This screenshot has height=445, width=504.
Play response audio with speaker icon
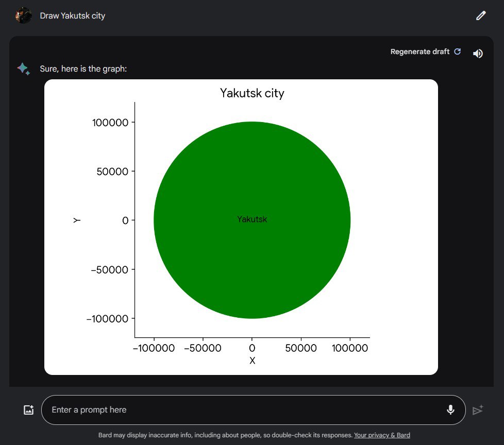click(478, 54)
